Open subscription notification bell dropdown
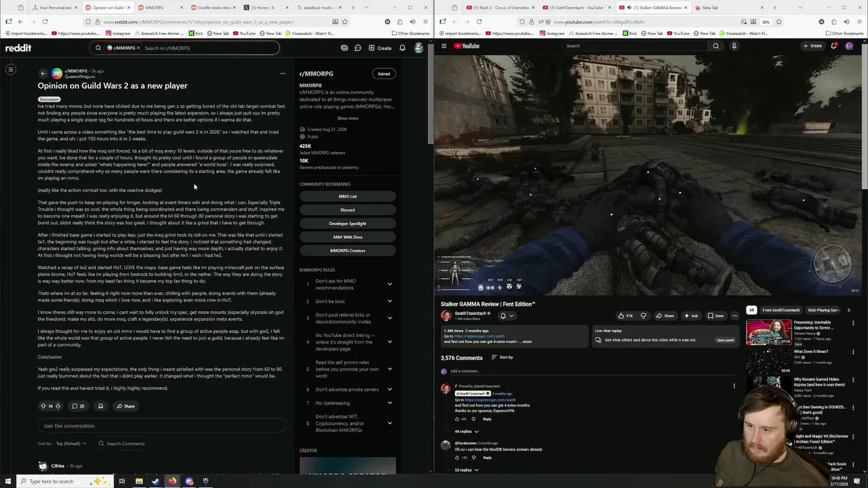This screenshot has width=868, height=488. coord(506,316)
